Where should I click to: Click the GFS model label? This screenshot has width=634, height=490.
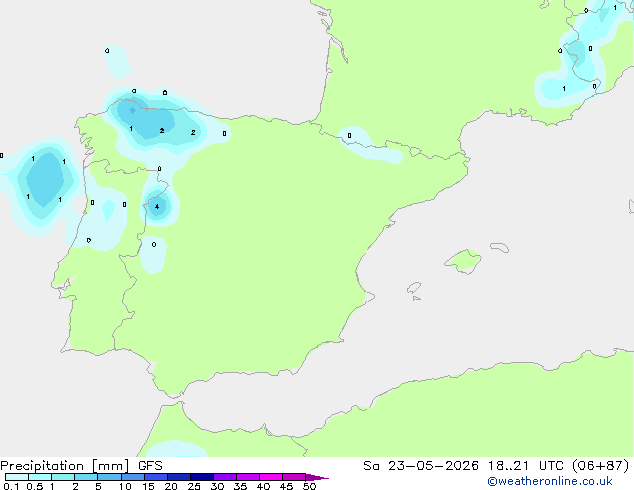point(150,466)
